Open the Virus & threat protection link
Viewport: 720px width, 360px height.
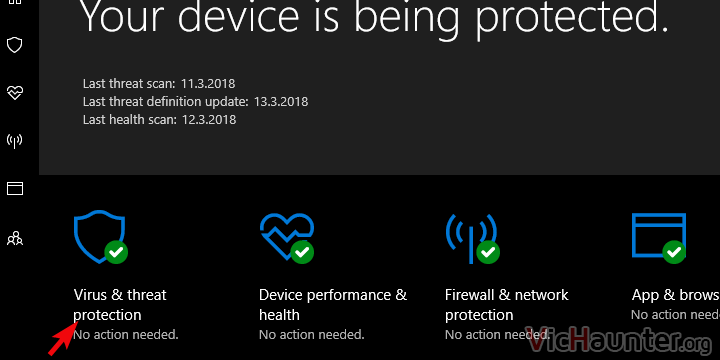pos(120,304)
